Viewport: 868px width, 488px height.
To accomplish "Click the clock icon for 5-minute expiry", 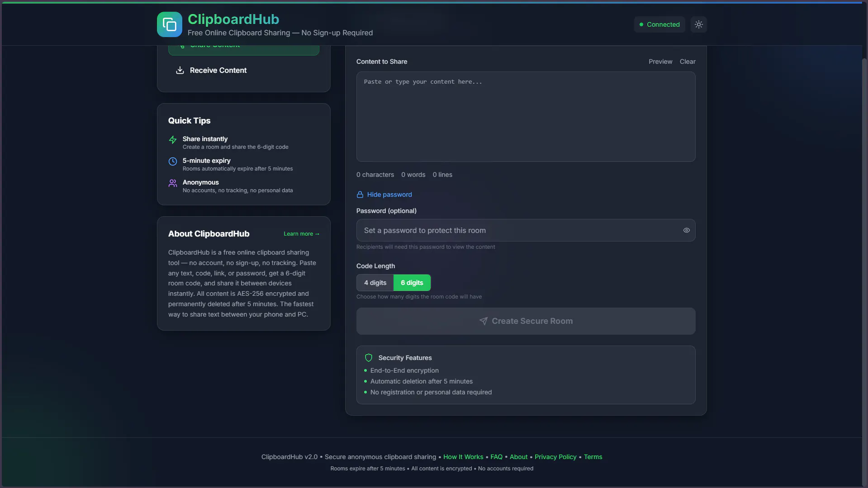I will pos(173,161).
